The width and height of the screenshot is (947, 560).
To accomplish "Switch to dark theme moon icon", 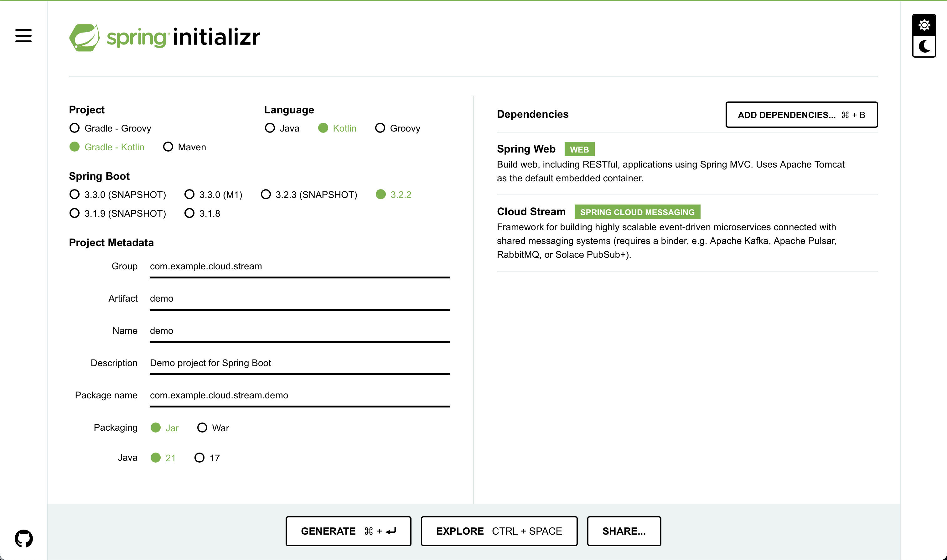I will [x=924, y=47].
